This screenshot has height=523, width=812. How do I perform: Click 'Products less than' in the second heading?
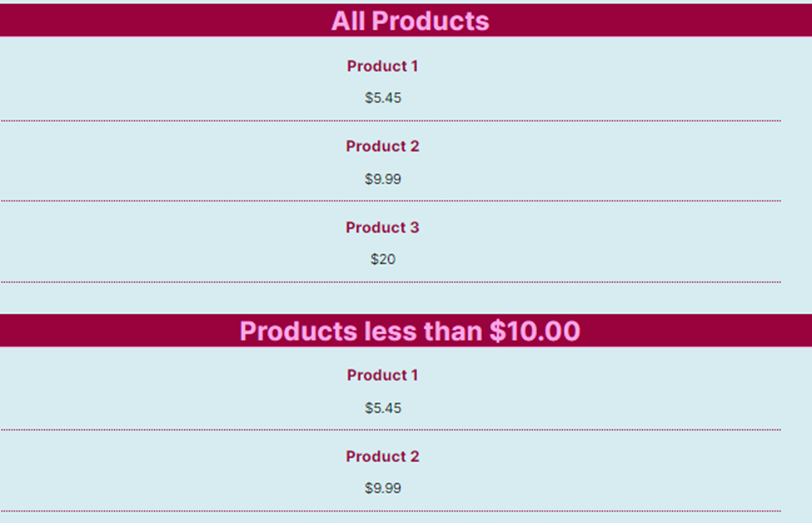pos(361,331)
